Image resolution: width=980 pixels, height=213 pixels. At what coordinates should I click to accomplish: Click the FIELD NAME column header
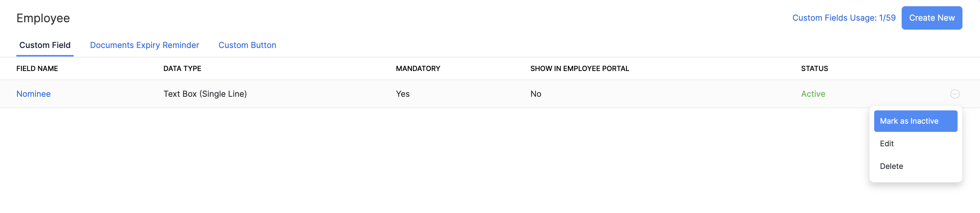point(37,69)
